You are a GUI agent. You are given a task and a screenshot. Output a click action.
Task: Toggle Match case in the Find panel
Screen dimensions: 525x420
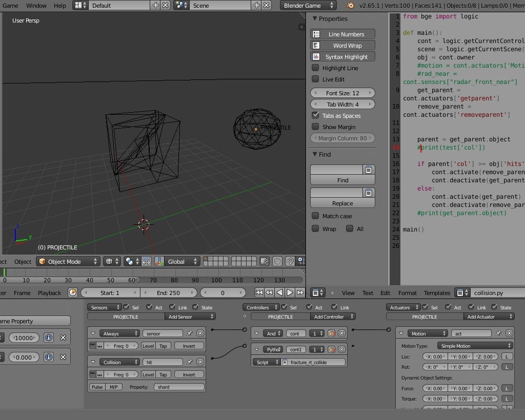click(x=315, y=216)
